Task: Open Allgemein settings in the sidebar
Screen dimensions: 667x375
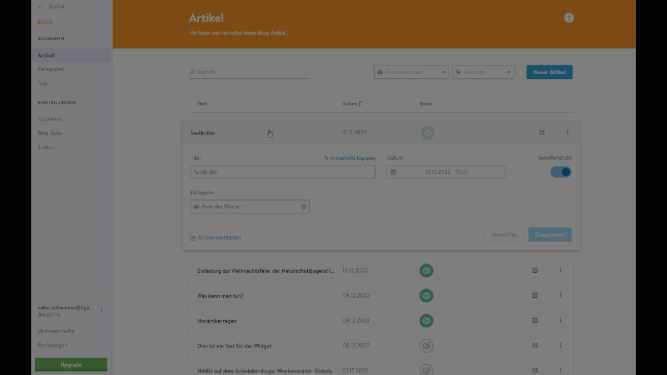Action: click(49, 119)
